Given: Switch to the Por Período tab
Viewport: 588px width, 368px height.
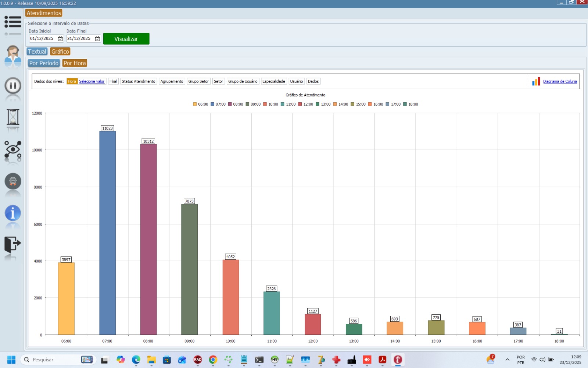Looking at the screenshot, I should coord(44,63).
